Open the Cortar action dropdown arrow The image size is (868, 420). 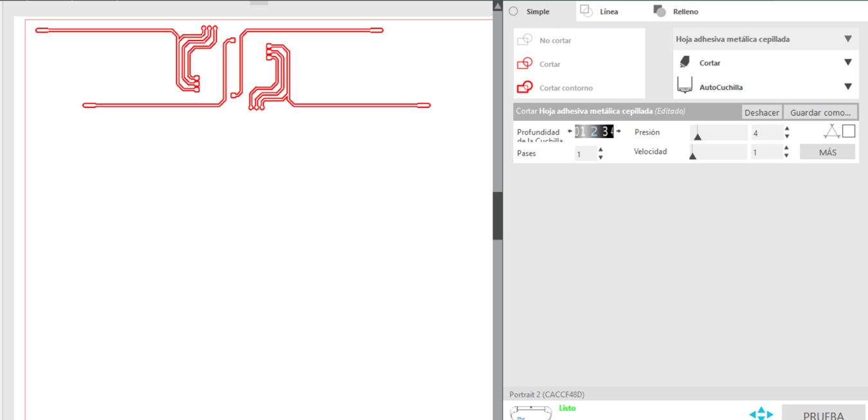click(848, 62)
